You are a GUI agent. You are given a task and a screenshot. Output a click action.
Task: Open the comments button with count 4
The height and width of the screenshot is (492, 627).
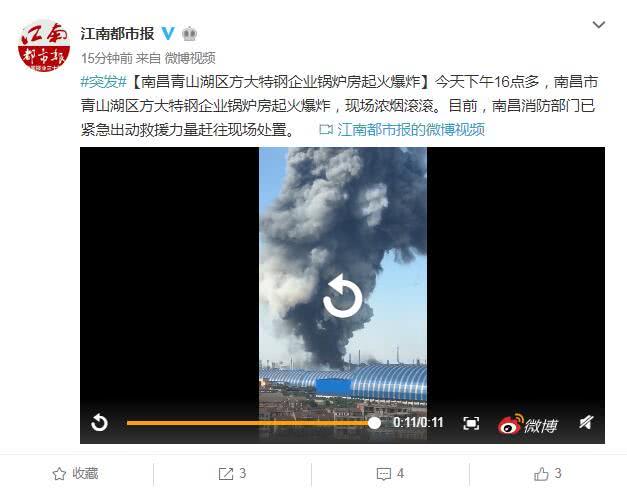(390, 474)
